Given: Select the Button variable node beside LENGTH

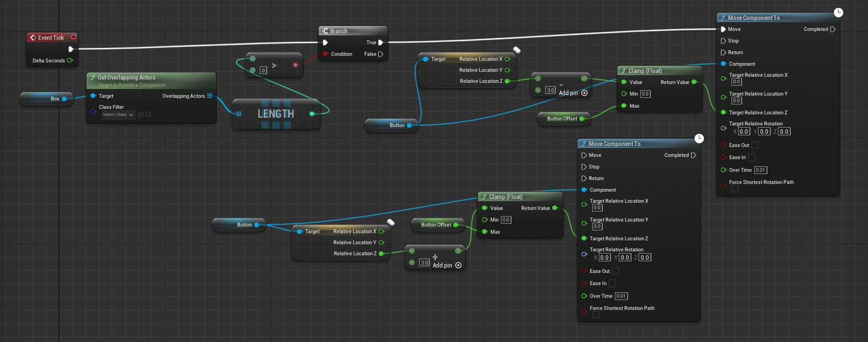Looking at the screenshot, I should [x=393, y=125].
